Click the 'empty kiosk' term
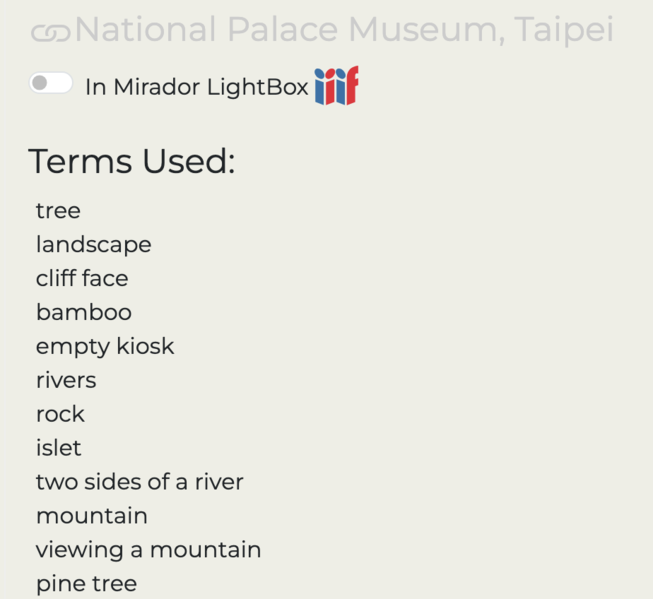The width and height of the screenshot is (653, 599). coord(105,346)
